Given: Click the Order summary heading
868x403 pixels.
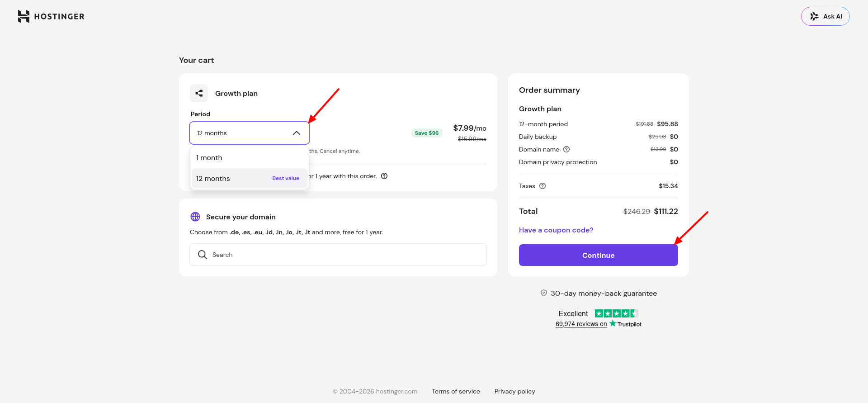Looking at the screenshot, I should [x=549, y=90].
